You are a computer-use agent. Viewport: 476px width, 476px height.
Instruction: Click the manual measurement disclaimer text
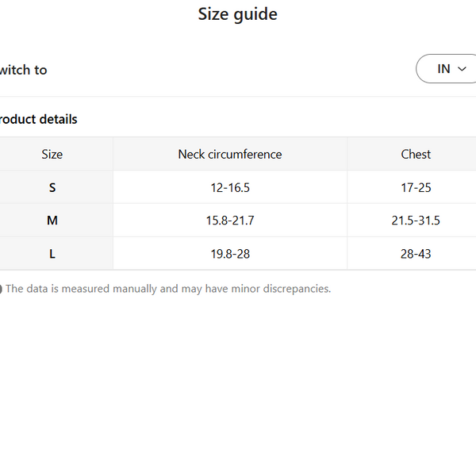coord(168,289)
